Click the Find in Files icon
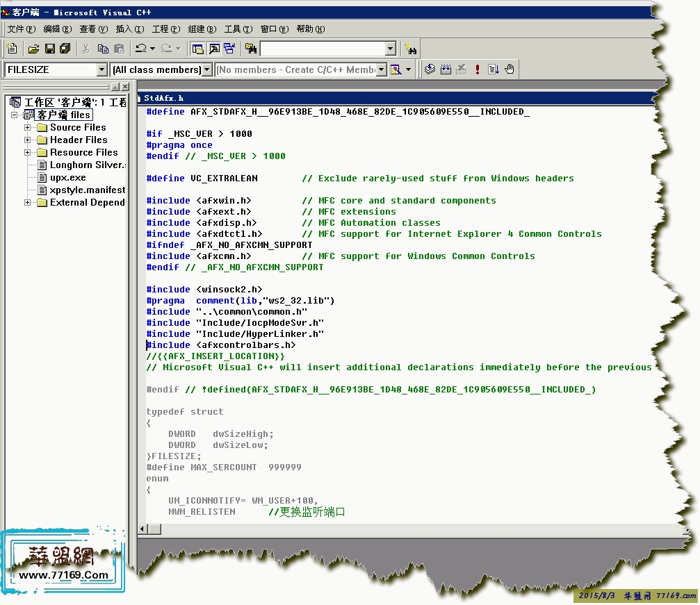Screen dimensions: 700x605 click(251, 49)
